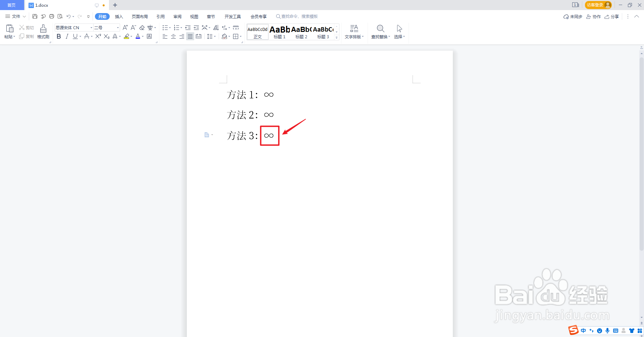Set align left paragraph

[x=165, y=36]
